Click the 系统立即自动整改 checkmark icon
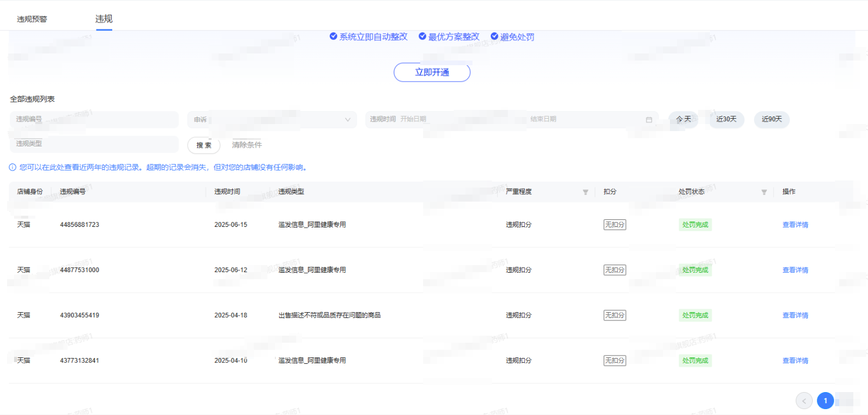The image size is (868, 415). 333,36
